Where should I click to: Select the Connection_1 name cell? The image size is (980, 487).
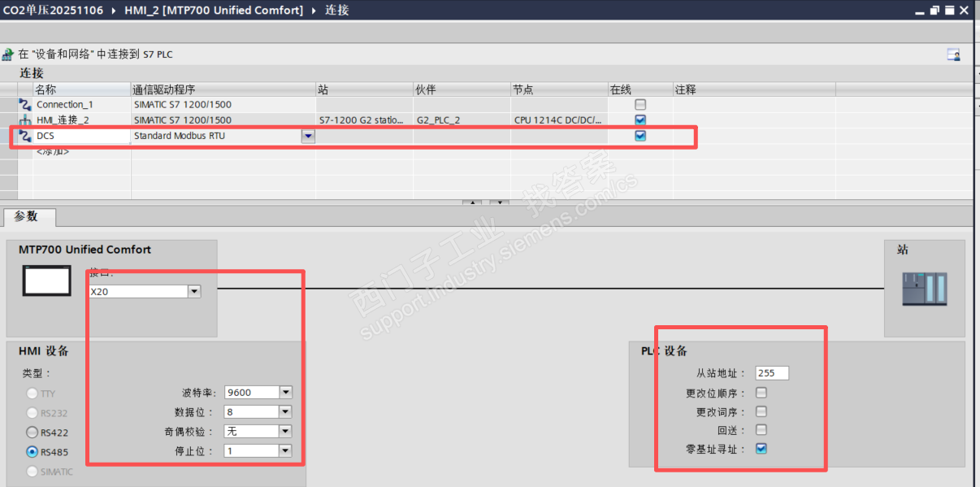[x=81, y=104]
